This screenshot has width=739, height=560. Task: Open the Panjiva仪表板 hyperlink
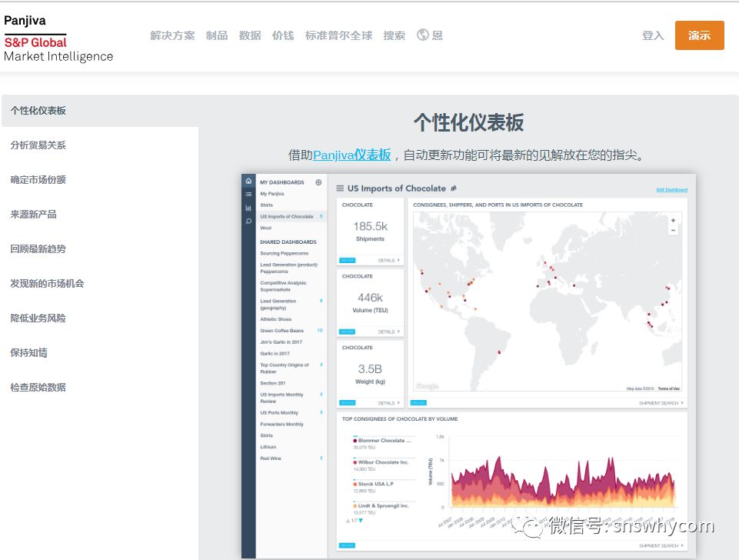click(x=351, y=155)
